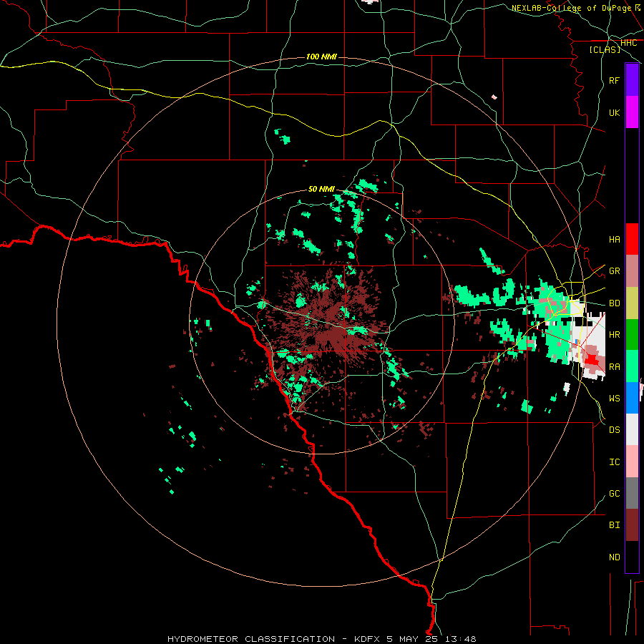Image resolution: width=644 pixels, height=644 pixels.
Task: Click the yellow BD legend color swatch
Action: tap(632, 303)
